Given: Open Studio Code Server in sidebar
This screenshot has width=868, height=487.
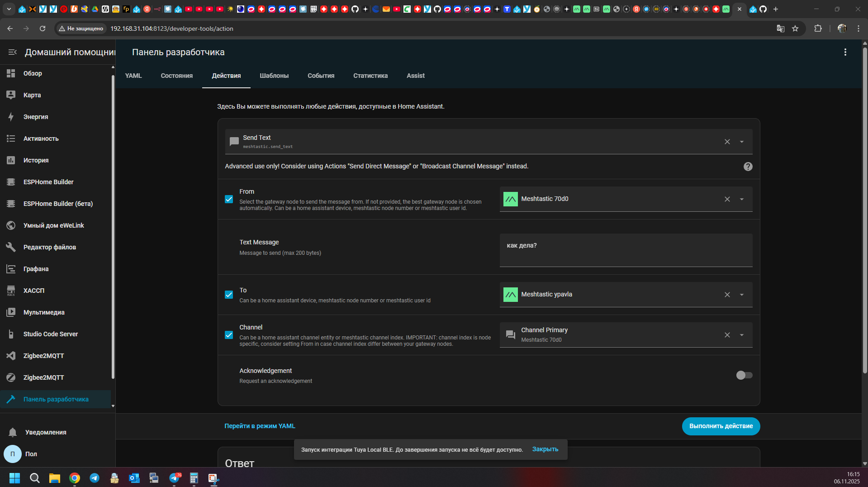Looking at the screenshot, I should [x=50, y=334].
